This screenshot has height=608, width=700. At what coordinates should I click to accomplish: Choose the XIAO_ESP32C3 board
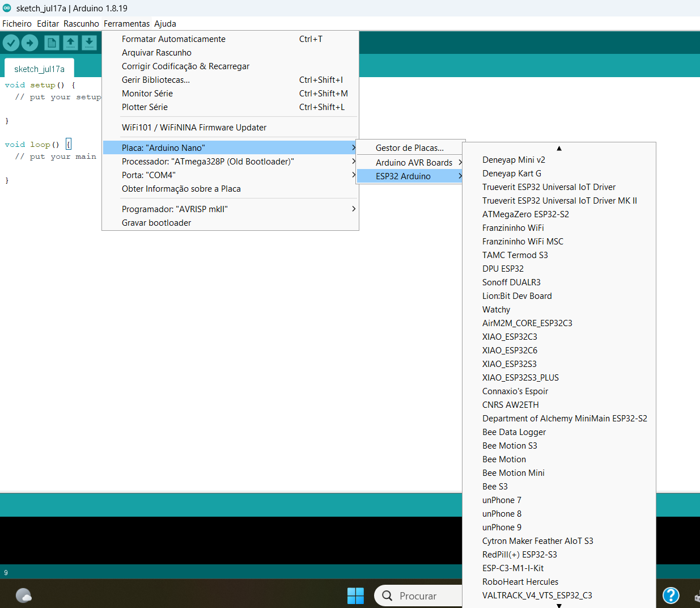coord(510,337)
